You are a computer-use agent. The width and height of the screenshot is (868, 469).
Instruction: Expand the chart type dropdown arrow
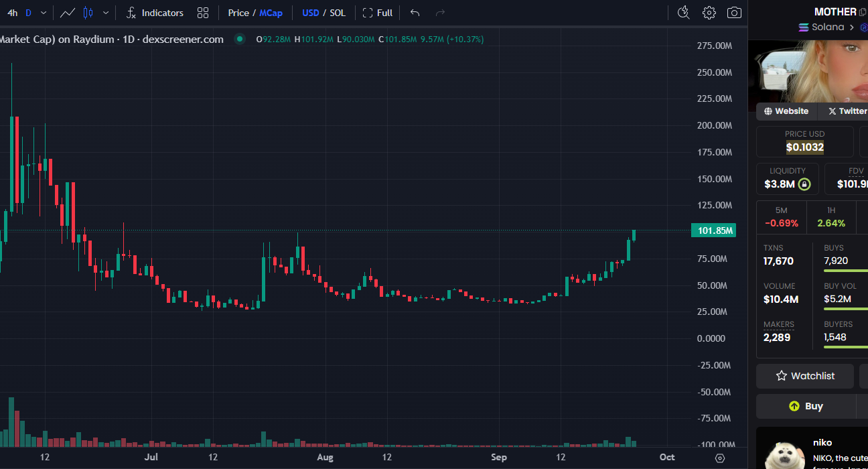point(106,13)
